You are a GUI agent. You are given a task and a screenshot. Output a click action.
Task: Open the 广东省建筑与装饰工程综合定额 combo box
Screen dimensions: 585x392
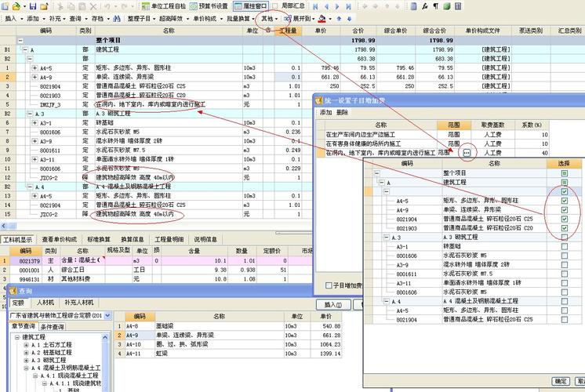60,315
